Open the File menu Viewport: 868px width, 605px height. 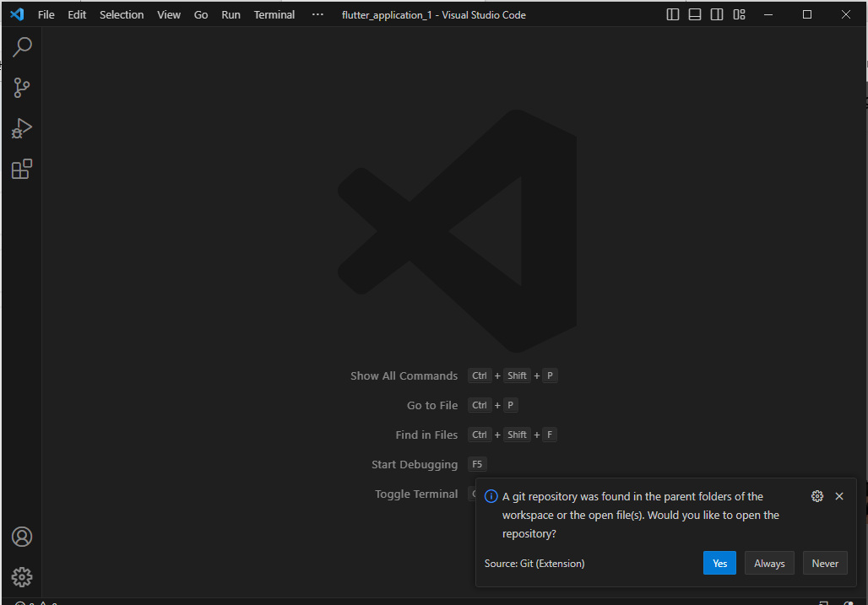coord(46,15)
